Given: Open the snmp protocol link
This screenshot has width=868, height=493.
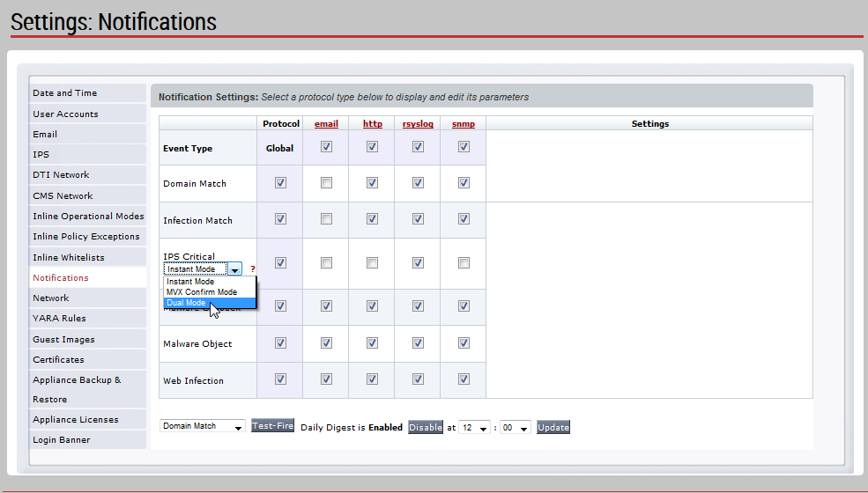Looking at the screenshot, I should pos(464,123).
